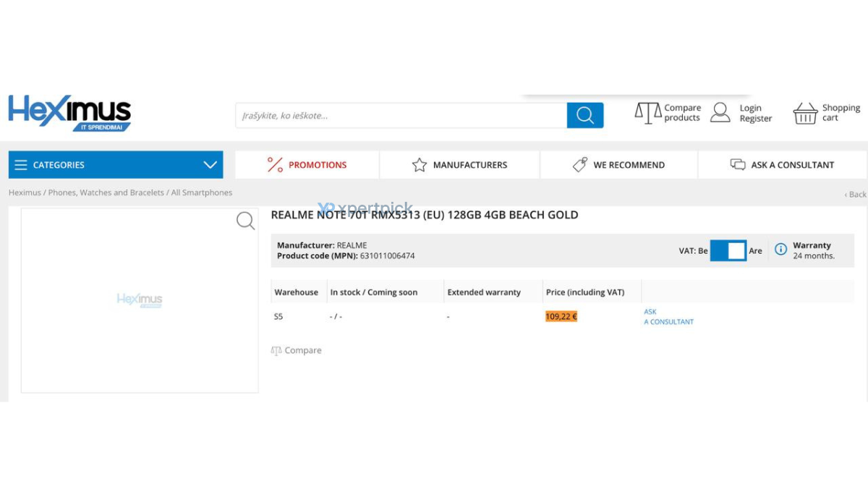Click the blue search magnifier button
Screen dimensions: 868x492
point(585,115)
